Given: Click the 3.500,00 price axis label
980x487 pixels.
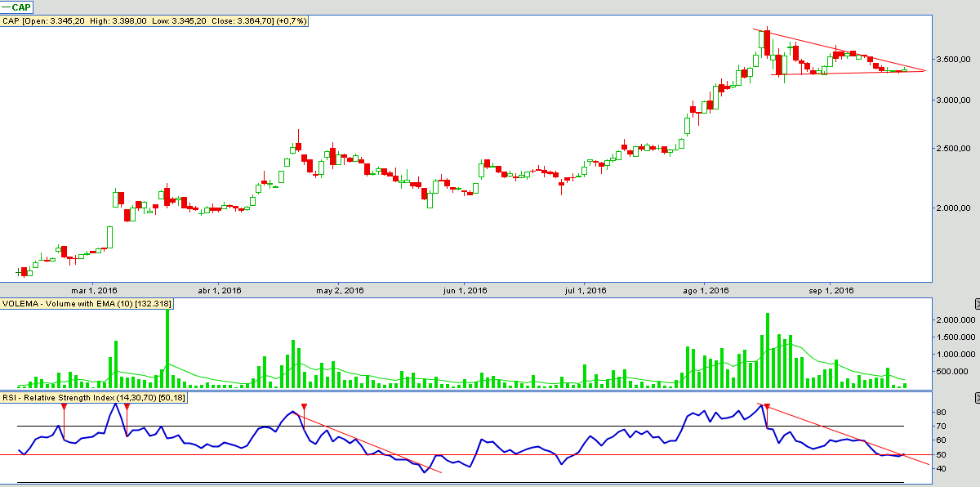Looking at the screenshot, I should click(955, 60).
